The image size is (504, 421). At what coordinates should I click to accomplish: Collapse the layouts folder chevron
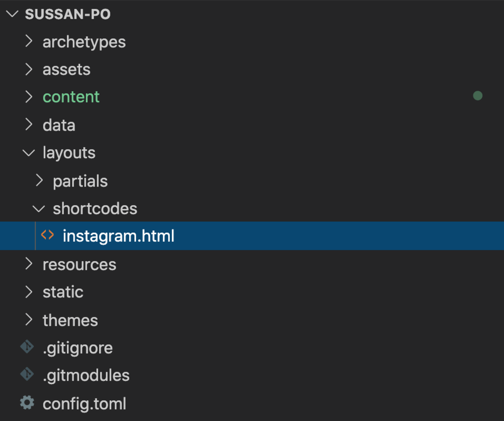coord(29,153)
